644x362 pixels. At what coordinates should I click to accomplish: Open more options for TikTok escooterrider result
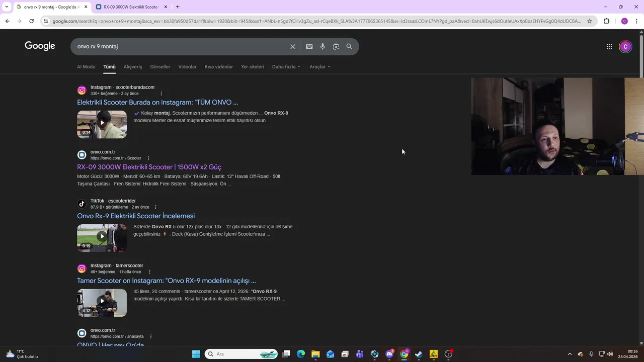point(155,207)
